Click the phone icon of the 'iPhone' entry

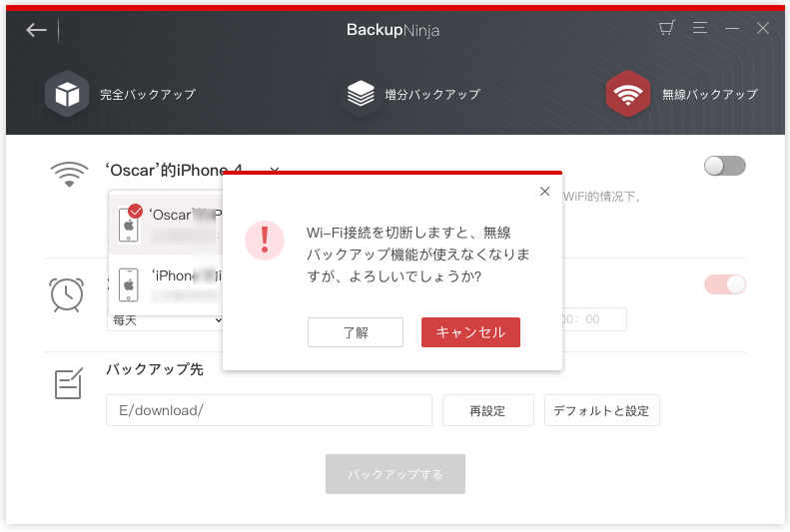[x=129, y=284]
